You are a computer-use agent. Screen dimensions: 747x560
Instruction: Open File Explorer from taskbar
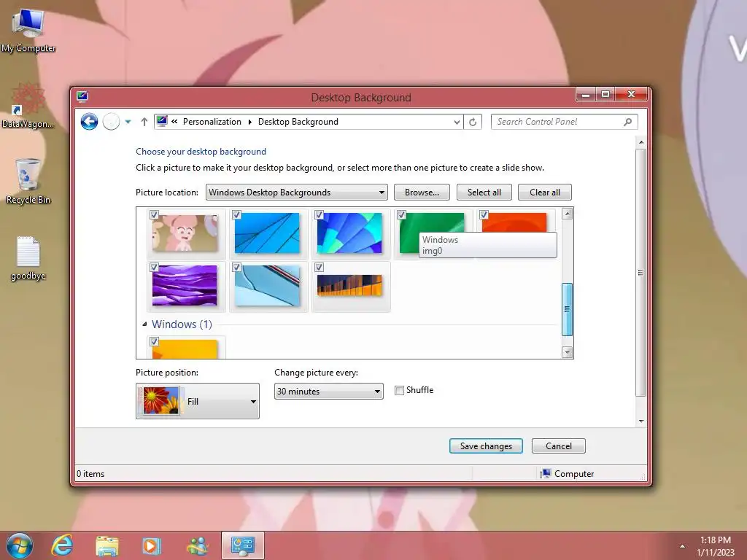[x=107, y=545]
